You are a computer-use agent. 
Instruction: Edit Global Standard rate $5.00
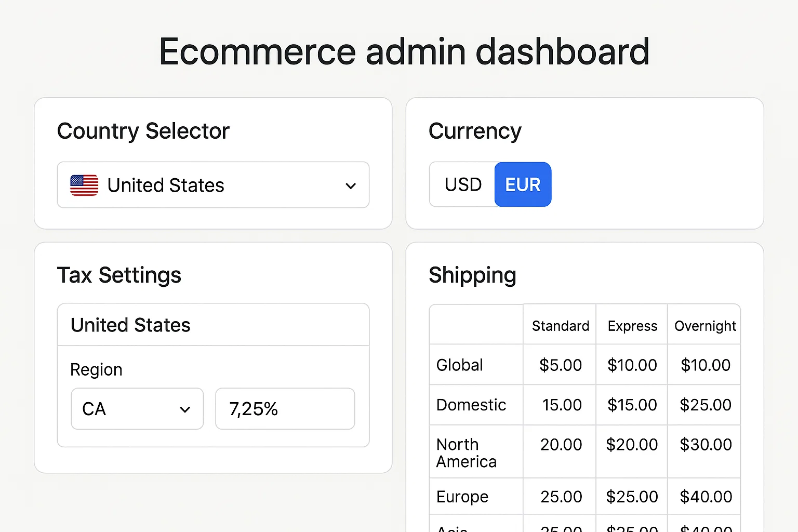coord(560,365)
